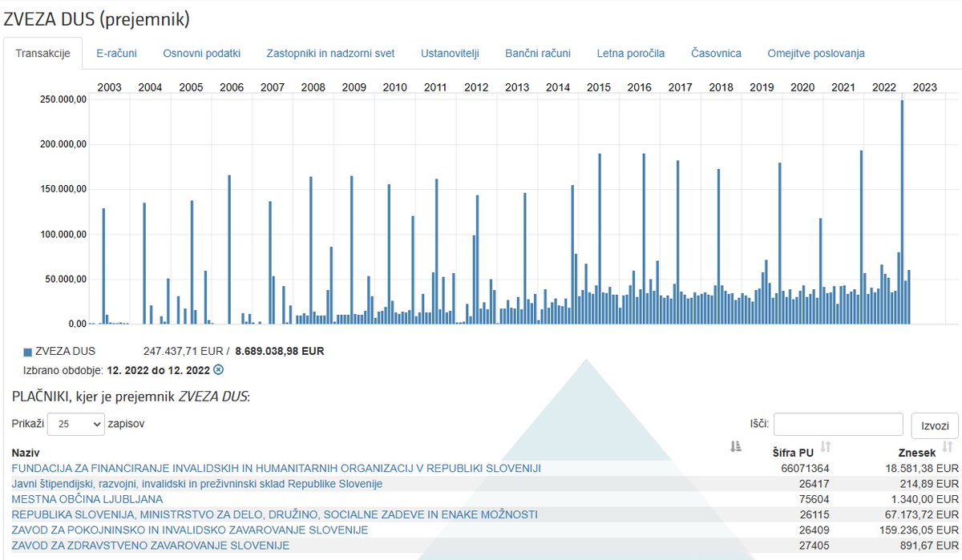Click the Izvozi export button
Screen dimensions: 962x560
(935, 425)
